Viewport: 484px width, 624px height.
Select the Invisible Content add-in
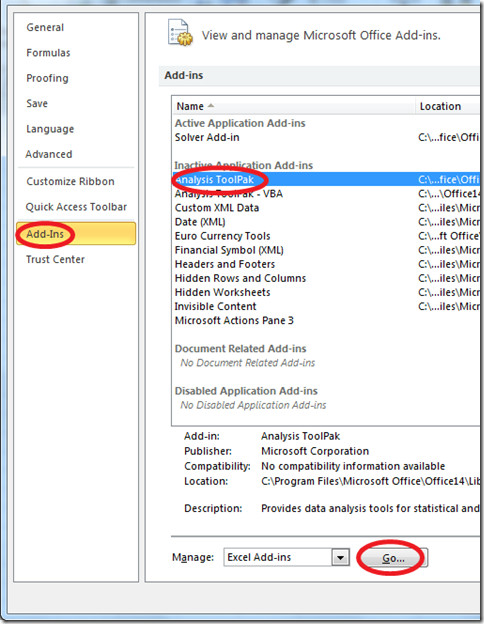(326, 306)
